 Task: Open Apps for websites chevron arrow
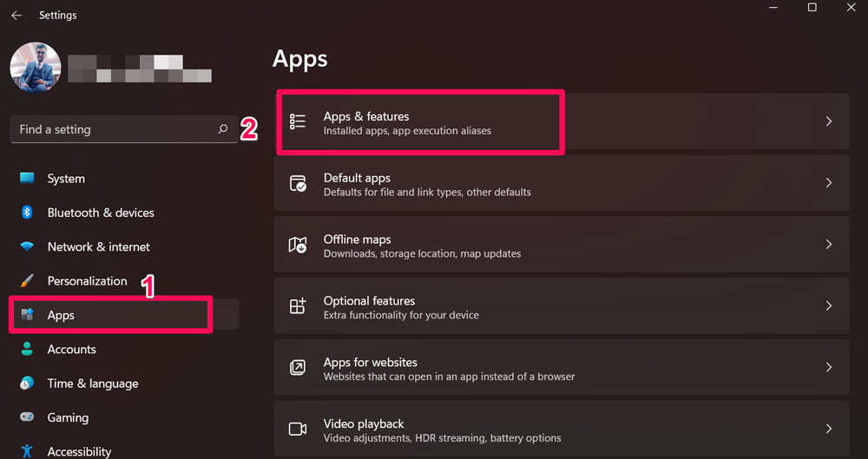tap(829, 368)
